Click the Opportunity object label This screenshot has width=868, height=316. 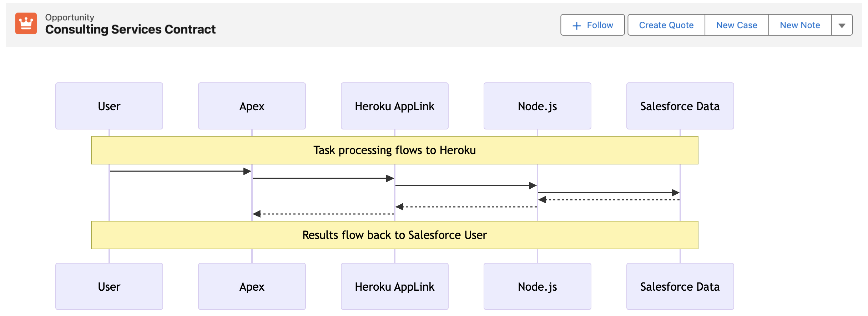point(70,17)
